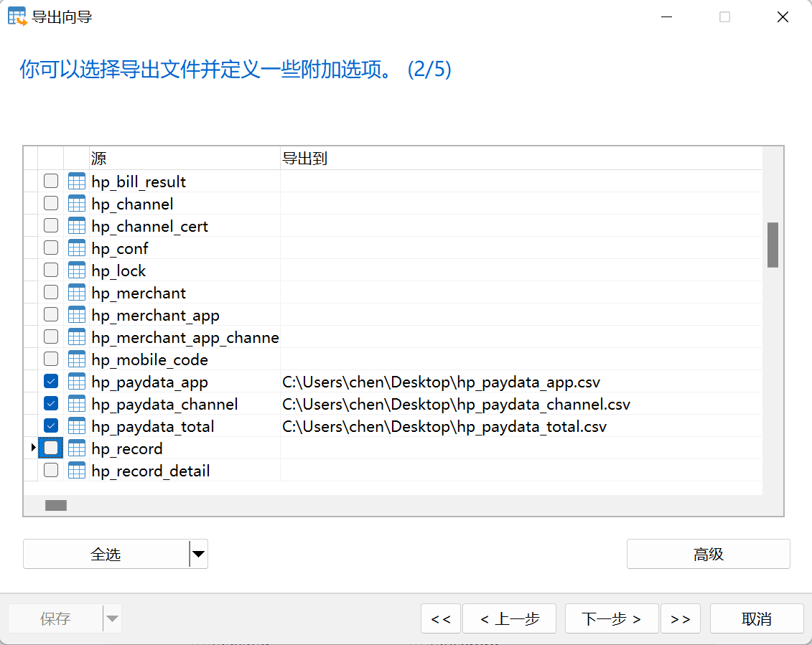Image resolution: width=812 pixels, height=645 pixels.
Task: Click the export wizard icon in title bar
Action: pos(15,15)
